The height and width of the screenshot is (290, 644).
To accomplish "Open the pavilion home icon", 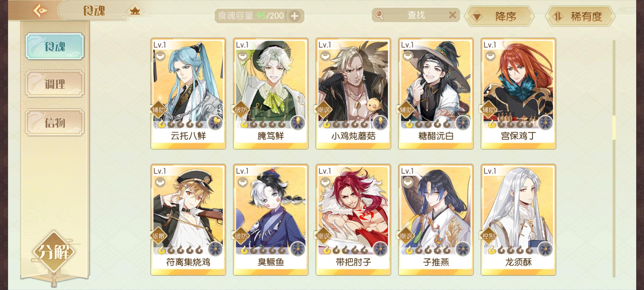I will click(135, 11).
